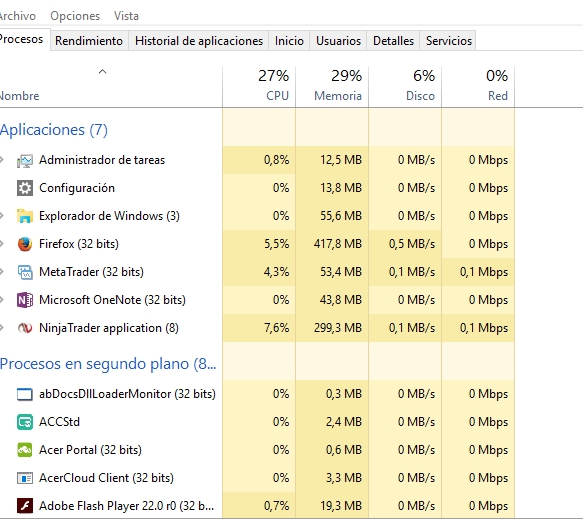Click Adobe Flash Player memory 19,3 MB
Screen dimensions: 583x522
(341, 506)
